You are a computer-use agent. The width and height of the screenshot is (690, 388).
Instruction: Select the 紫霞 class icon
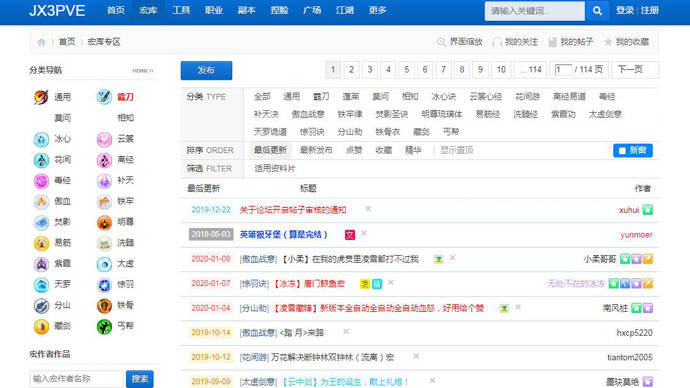[x=41, y=264]
